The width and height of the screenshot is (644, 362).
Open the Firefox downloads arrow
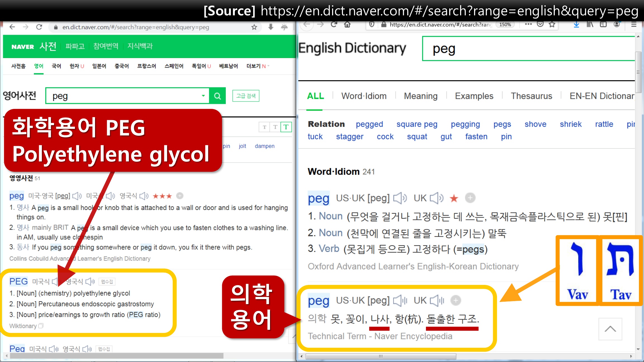(x=576, y=25)
